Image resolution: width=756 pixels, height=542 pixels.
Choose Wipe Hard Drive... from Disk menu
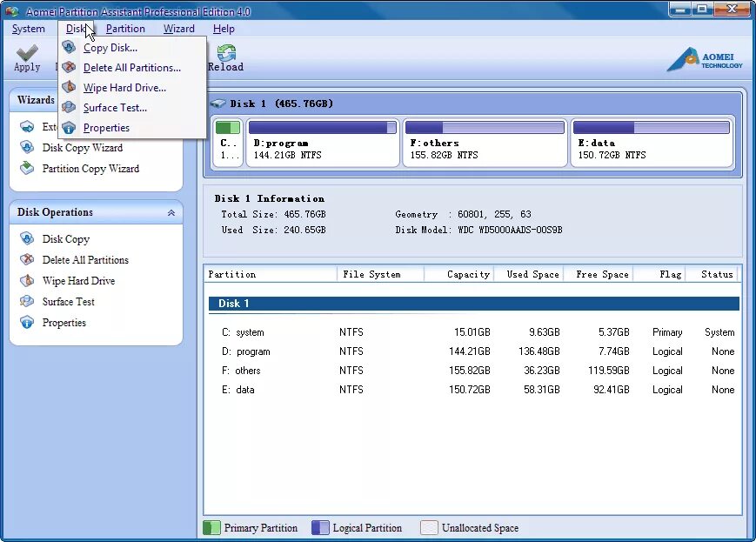point(132,87)
